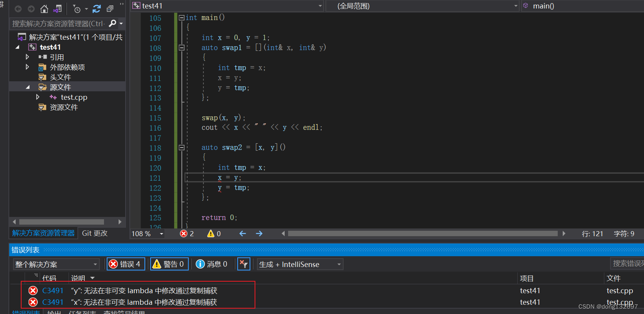
Task: Show toolbar overflow chevrons in Solution Explorer
Action: [x=122, y=5]
